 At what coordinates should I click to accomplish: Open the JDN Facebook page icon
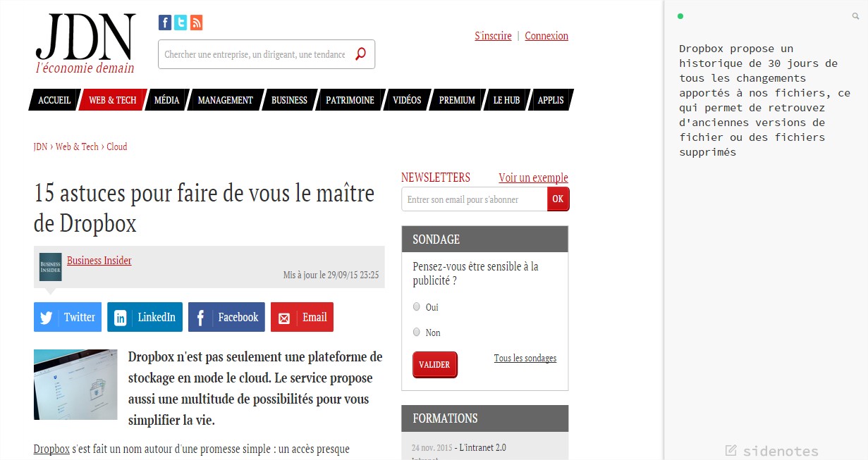[165, 23]
